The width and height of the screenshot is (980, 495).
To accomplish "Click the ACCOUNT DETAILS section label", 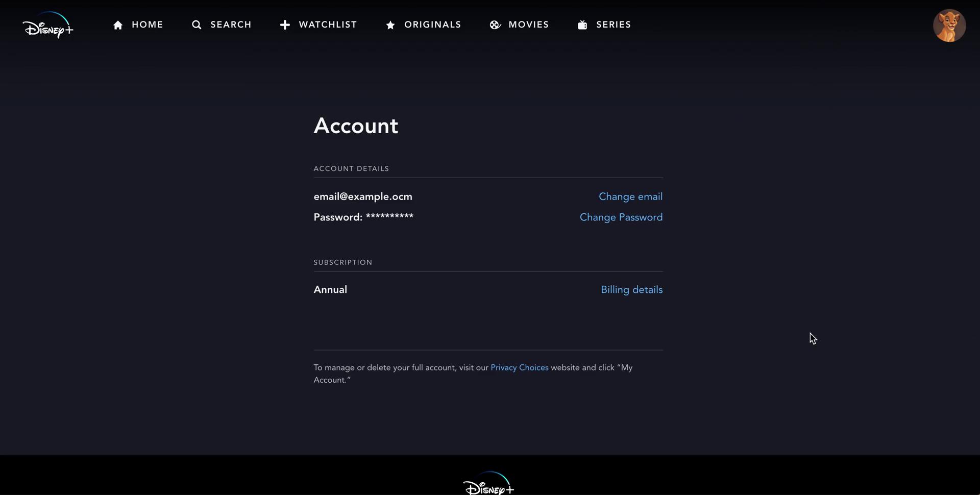I will pyautogui.click(x=351, y=168).
